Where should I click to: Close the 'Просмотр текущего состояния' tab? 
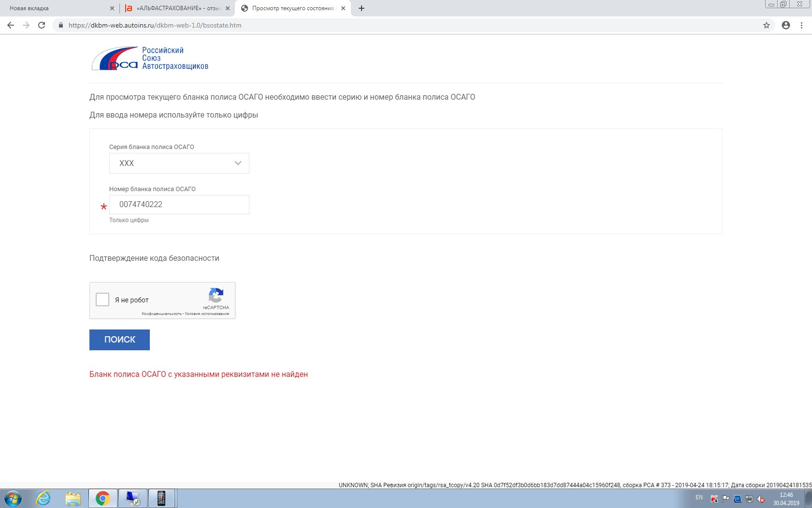(x=343, y=8)
